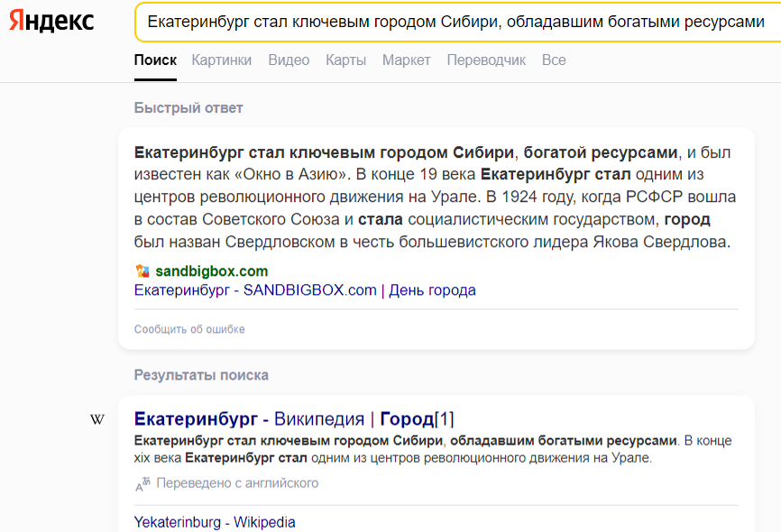This screenshot has height=532, width=781.
Task: Open the Маркет tab
Action: pos(407,60)
